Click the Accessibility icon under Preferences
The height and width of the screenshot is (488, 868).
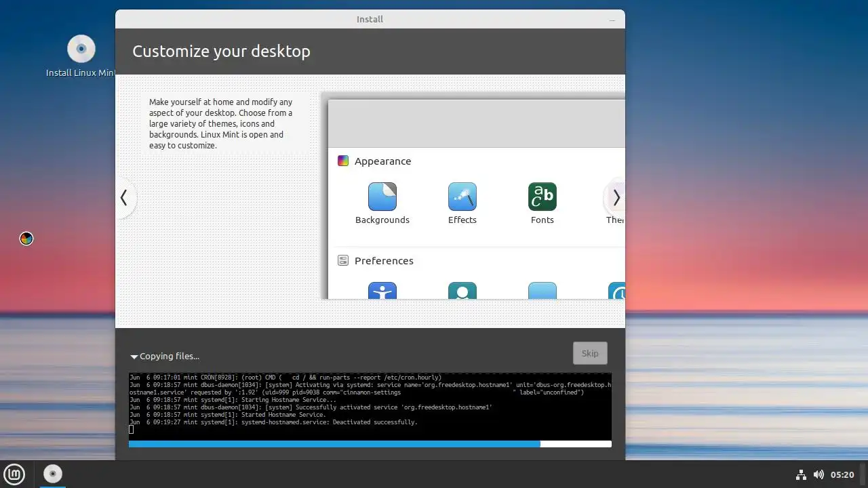[382, 291]
